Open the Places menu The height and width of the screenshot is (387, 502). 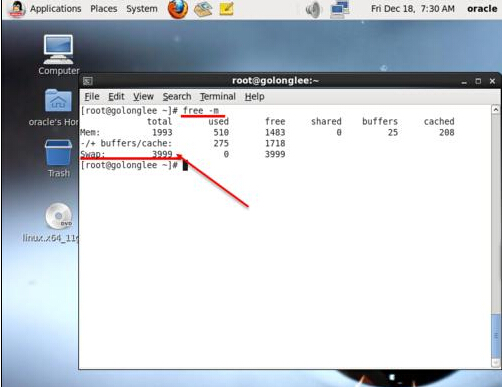[104, 9]
